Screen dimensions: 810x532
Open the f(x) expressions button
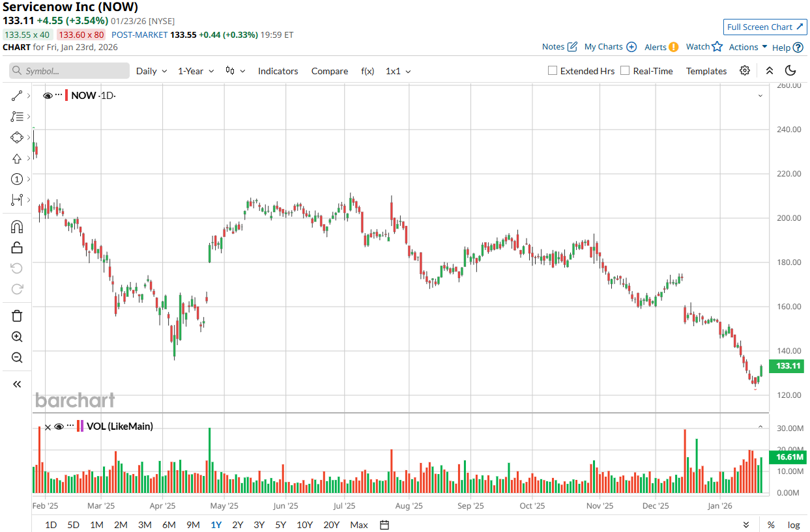click(x=368, y=71)
